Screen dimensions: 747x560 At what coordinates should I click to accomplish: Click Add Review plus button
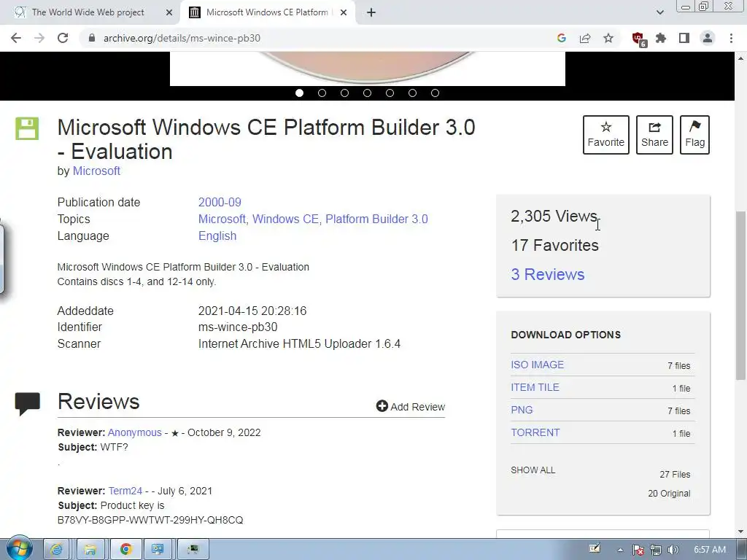(410, 406)
